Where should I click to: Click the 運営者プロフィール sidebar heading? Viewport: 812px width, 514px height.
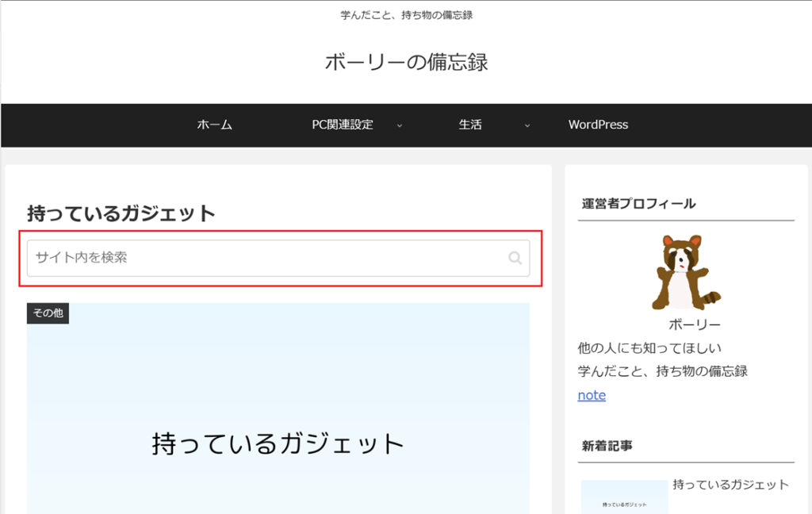click(x=638, y=204)
